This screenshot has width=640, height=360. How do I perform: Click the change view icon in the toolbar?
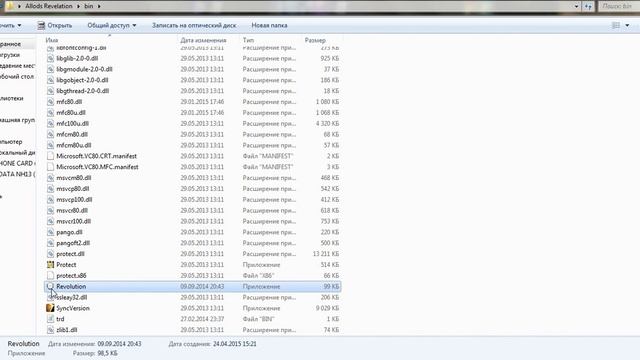(x=616, y=25)
